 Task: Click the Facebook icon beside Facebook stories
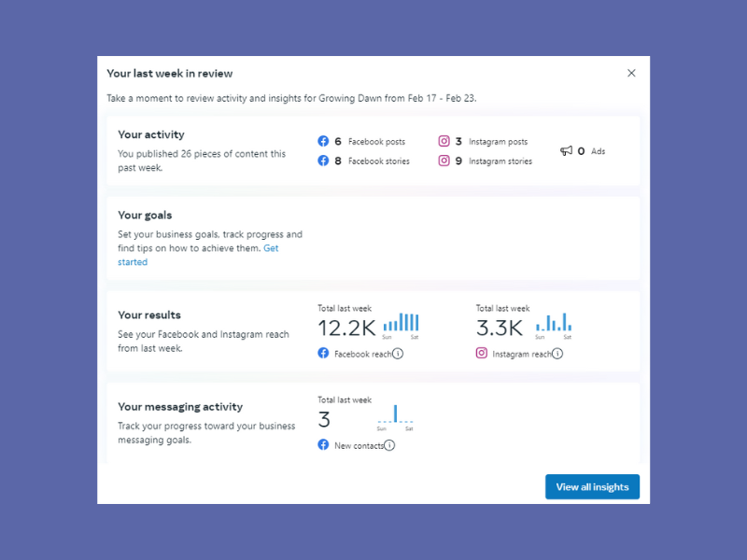pos(323,161)
